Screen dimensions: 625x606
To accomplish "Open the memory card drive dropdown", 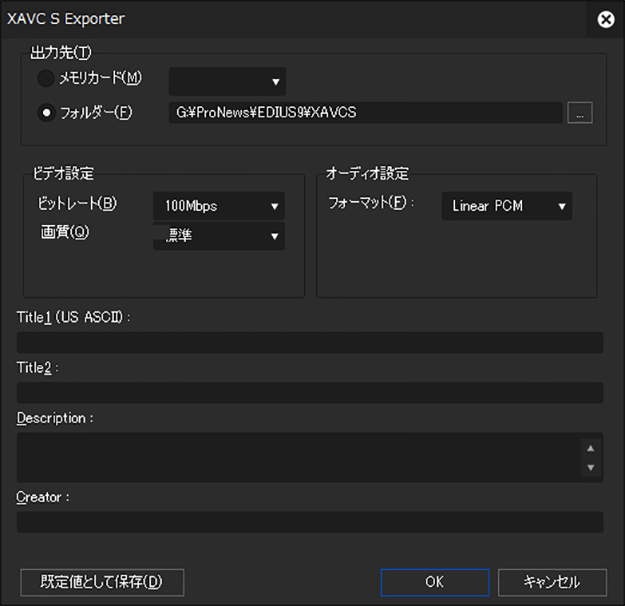I will (x=227, y=81).
